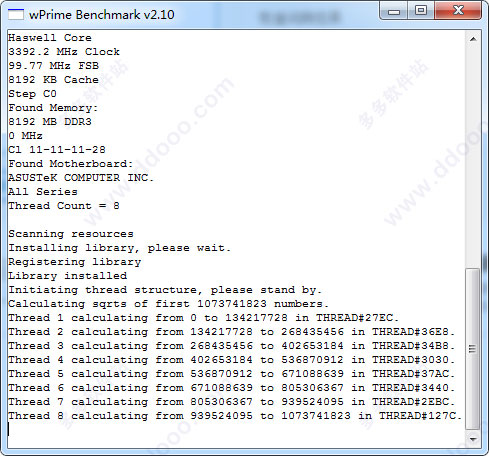The width and height of the screenshot is (489, 456).
Task: Click the Thread 3 line with THREAD#34B8
Action: pos(231,346)
